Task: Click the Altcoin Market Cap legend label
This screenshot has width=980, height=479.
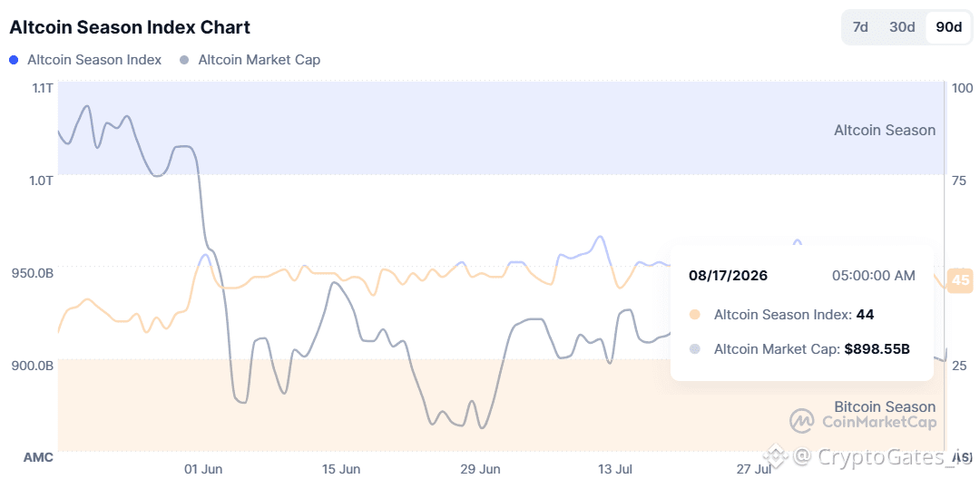Action: tap(260, 61)
